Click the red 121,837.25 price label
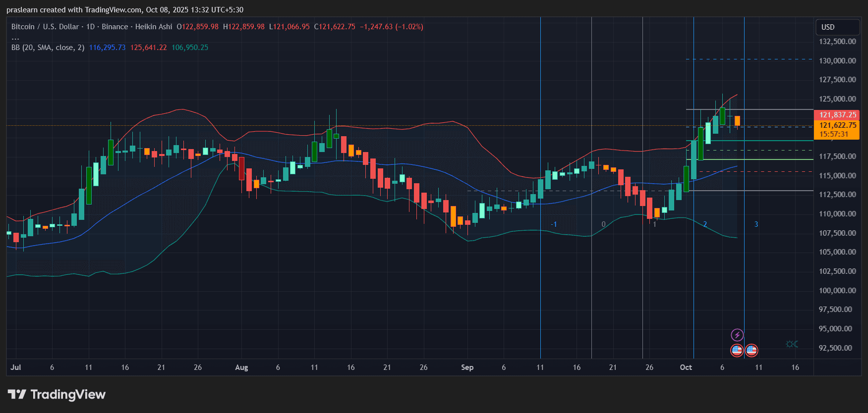Screen dimensions: 868x413 (837, 115)
